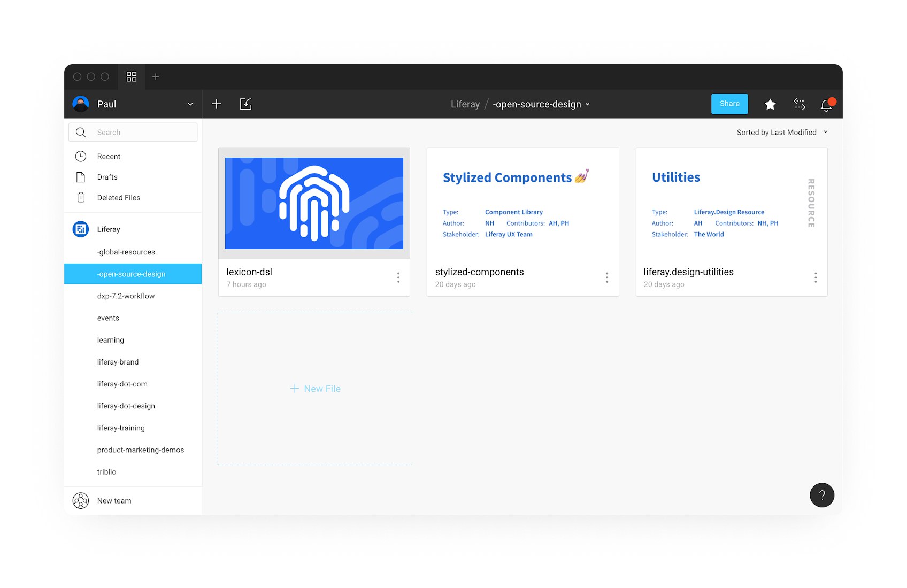Open the product-marketing-demos project

tap(133, 450)
